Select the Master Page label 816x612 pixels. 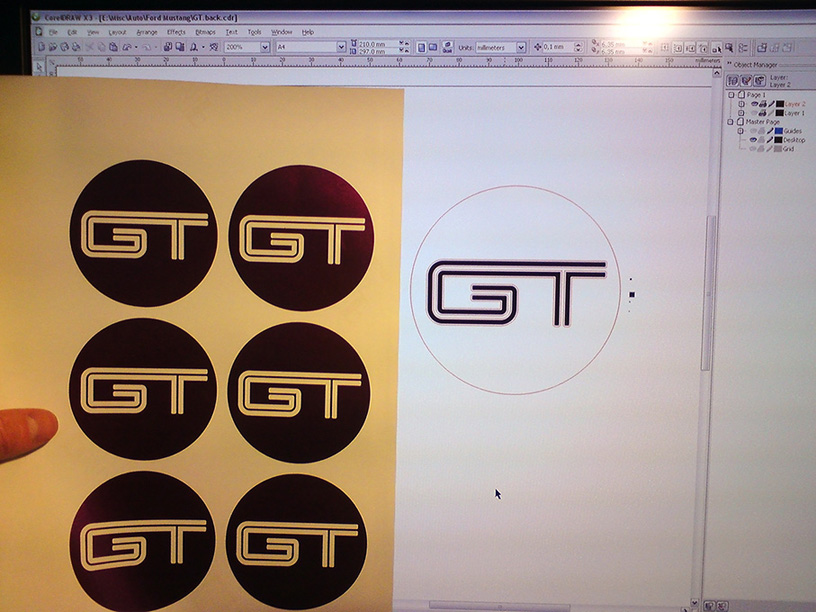point(762,122)
